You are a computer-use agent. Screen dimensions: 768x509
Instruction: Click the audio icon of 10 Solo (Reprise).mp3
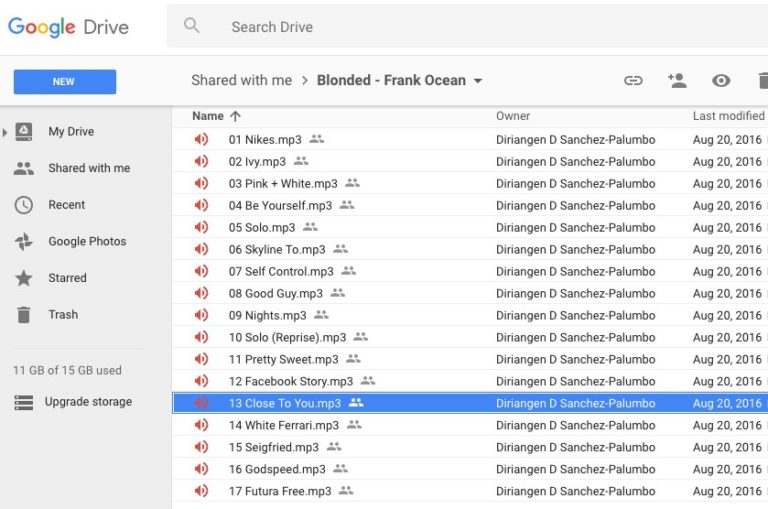[x=201, y=337]
